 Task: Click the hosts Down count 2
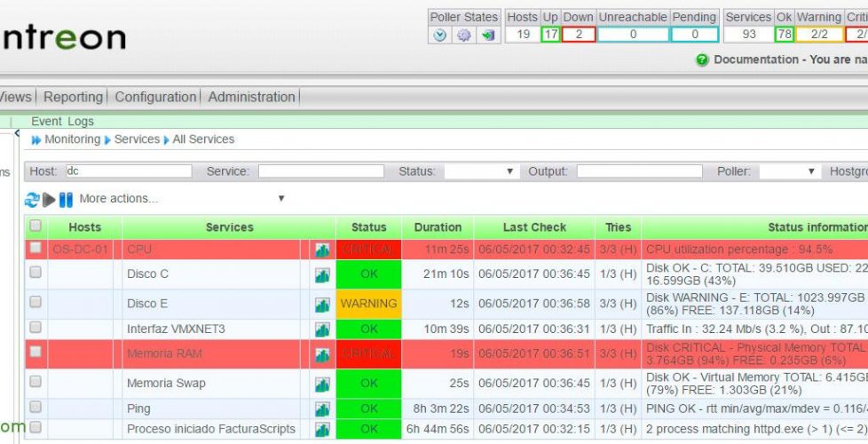point(579,35)
